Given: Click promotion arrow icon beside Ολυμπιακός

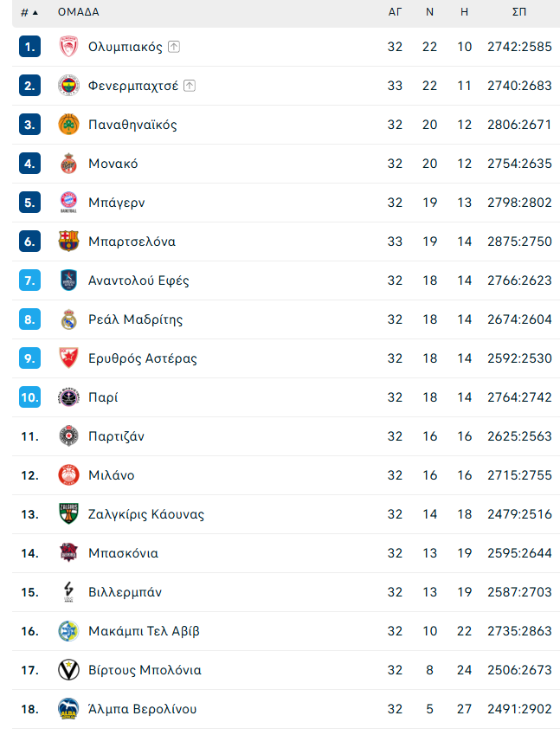Looking at the screenshot, I should (x=174, y=47).
